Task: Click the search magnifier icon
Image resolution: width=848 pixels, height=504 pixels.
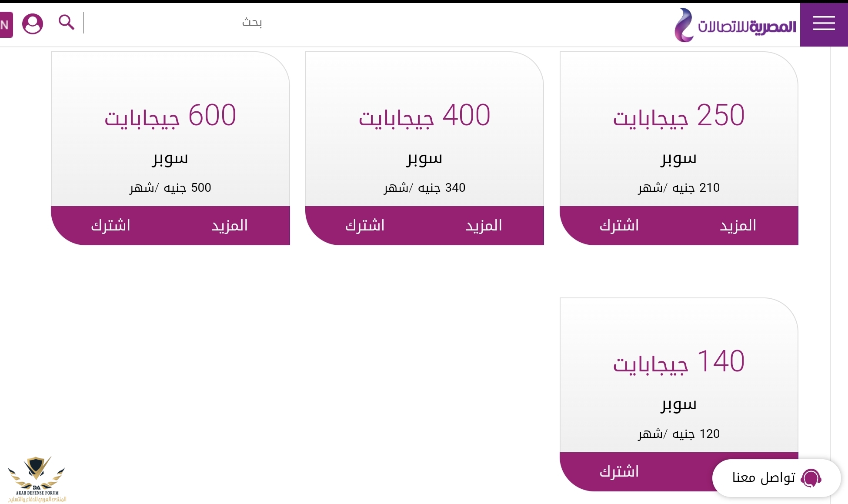Action: (66, 22)
